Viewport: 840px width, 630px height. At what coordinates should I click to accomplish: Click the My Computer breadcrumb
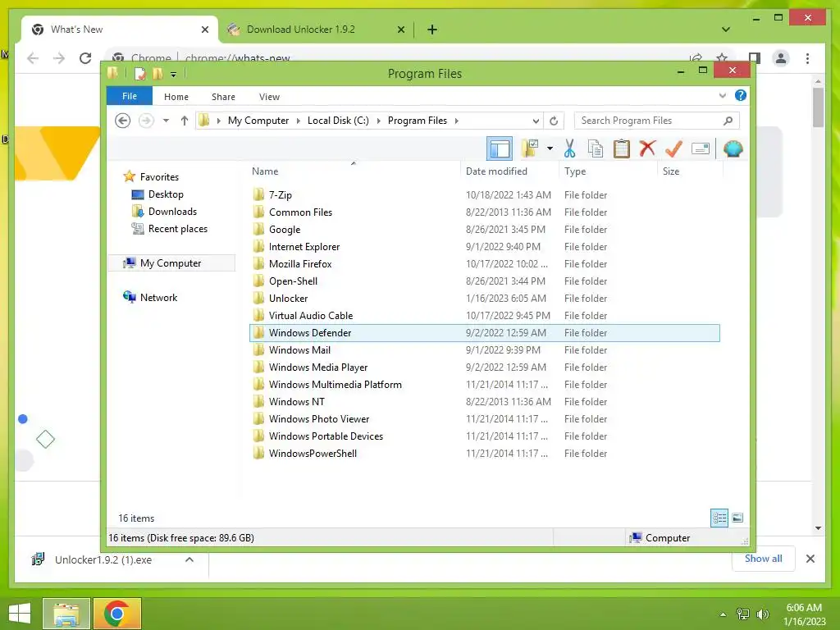pyautogui.click(x=258, y=121)
